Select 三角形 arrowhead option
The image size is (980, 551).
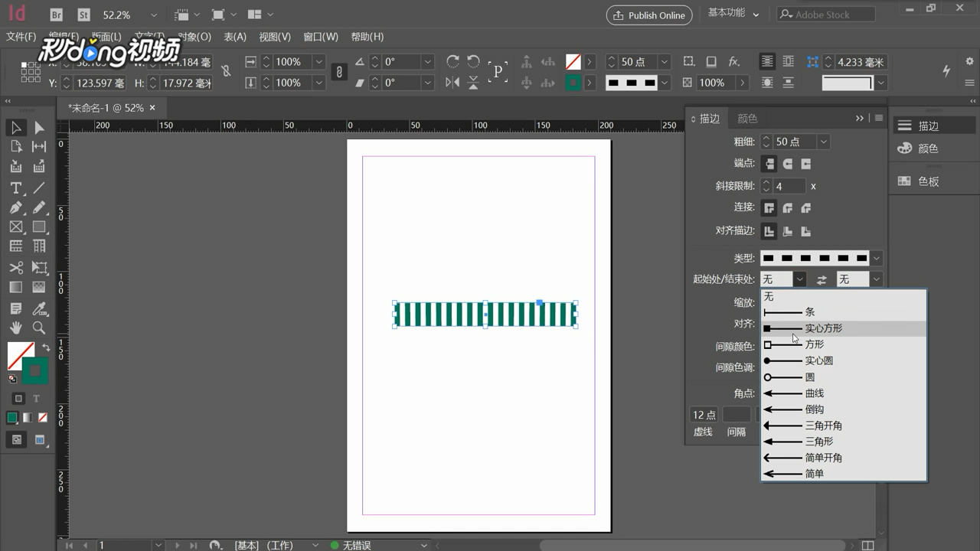point(844,442)
